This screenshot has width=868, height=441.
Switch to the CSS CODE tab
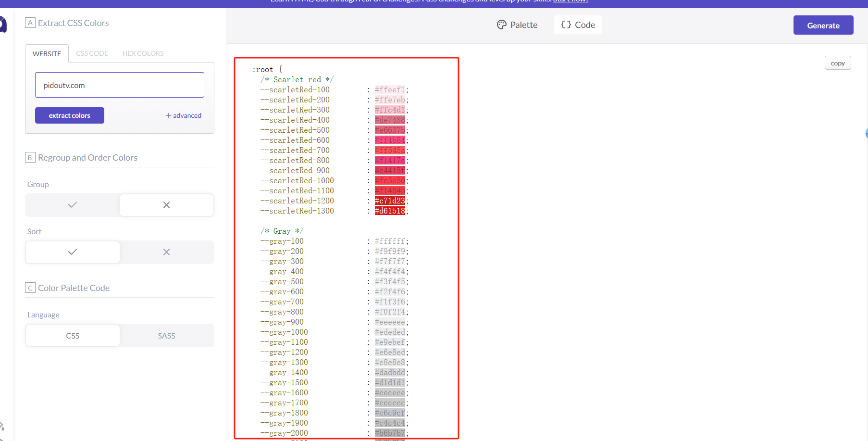point(92,53)
